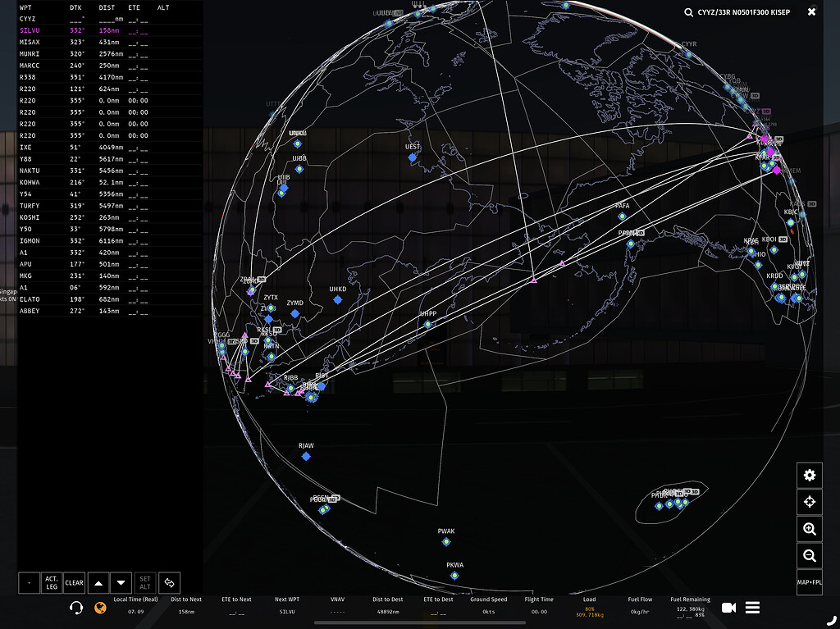Click the up arrow waypoint selector

click(98, 582)
